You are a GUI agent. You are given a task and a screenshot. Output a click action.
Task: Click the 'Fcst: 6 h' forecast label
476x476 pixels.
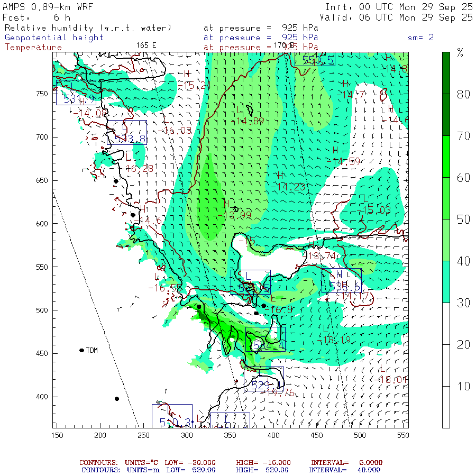coord(36,17)
